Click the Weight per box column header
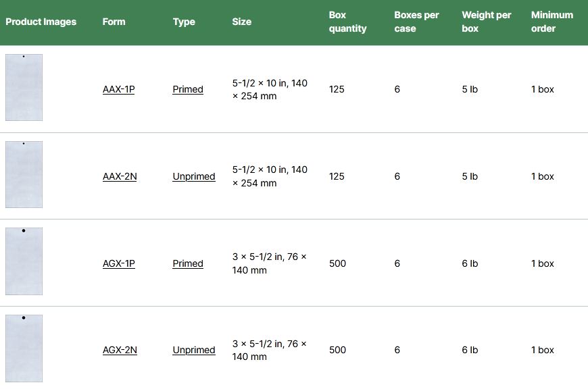The image size is (588, 389). coord(487,22)
